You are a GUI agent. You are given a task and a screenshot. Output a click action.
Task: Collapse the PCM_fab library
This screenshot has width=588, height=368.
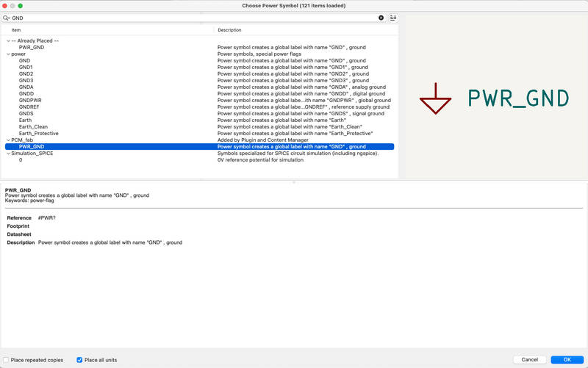tap(8, 140)
